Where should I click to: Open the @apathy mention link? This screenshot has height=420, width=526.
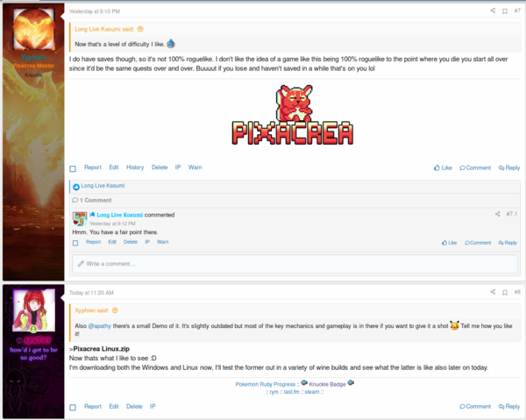coord(100,325)
